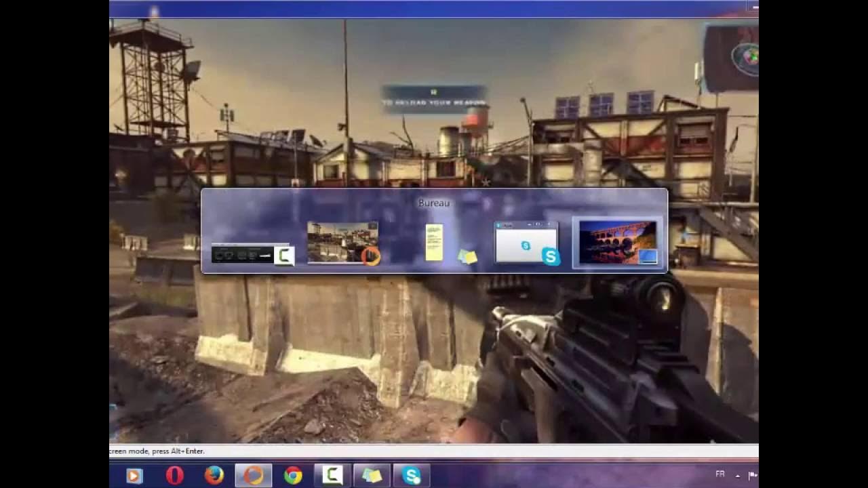Open Skype from the taskbar
The width and height of the screenshot is (868, 488).
(411, 476)
